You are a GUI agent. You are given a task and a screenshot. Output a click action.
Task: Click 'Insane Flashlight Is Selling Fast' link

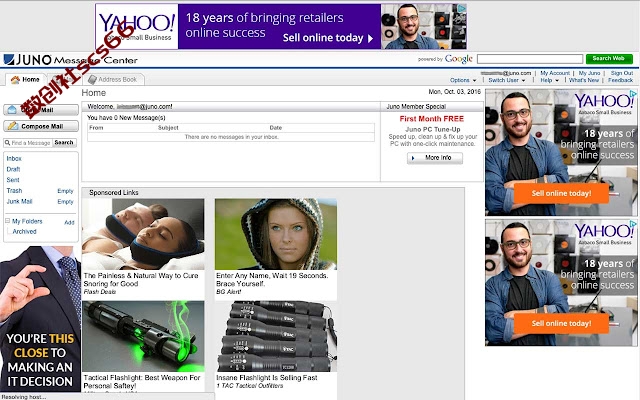pyautogui.click(x=267, y=378)
